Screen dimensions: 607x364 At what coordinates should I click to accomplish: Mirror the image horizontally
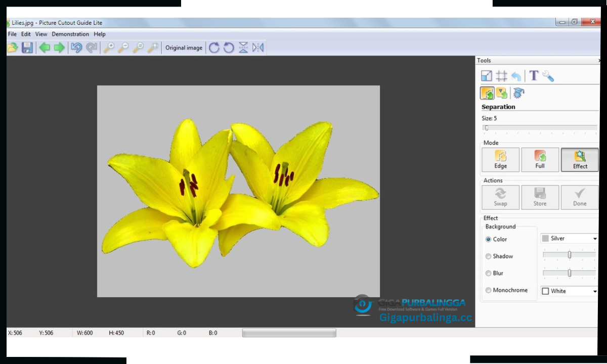coord(258,48)
